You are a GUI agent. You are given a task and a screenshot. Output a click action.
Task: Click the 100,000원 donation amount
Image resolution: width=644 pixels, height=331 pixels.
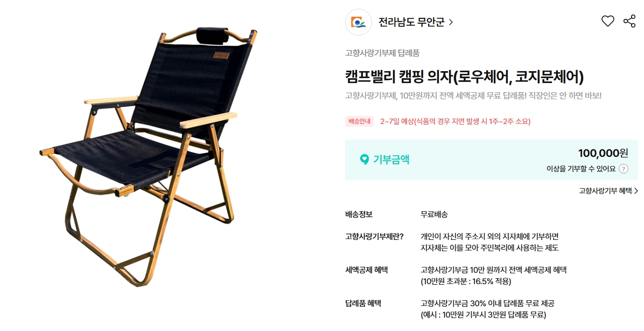click(603, 153)
